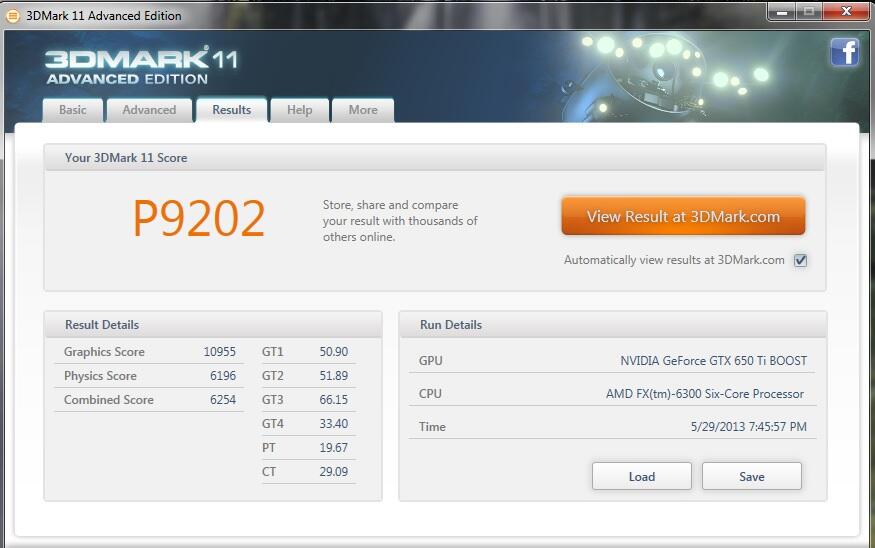The width and height of the screenshot is (875, 548).
Task: Load a saved result file
Action: click(642, 477)
